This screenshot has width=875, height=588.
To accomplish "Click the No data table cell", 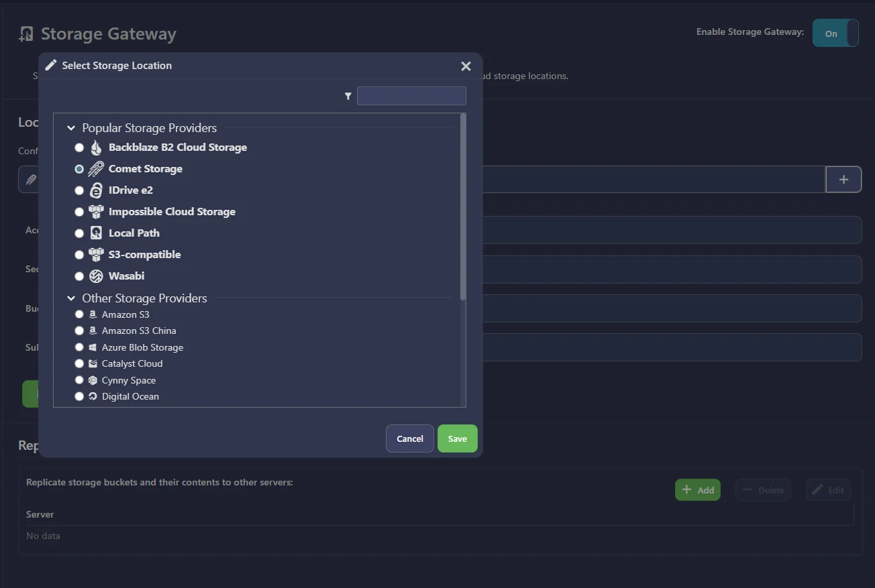I will [43, 536].
